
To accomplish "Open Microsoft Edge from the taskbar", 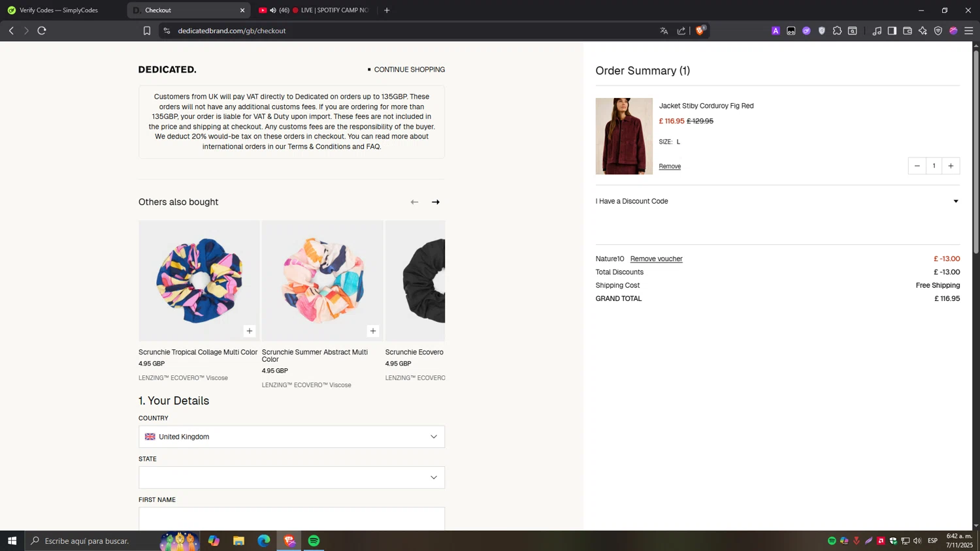I will coord(263,541).
